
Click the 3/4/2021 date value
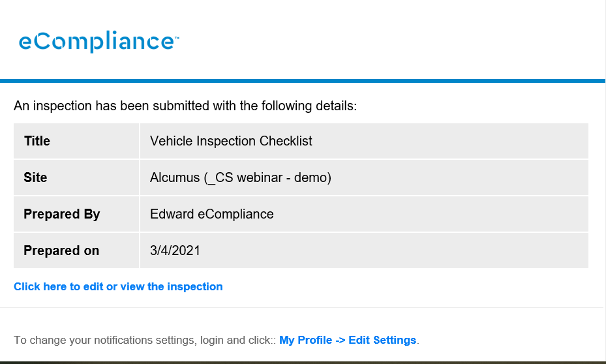point(175,250)
